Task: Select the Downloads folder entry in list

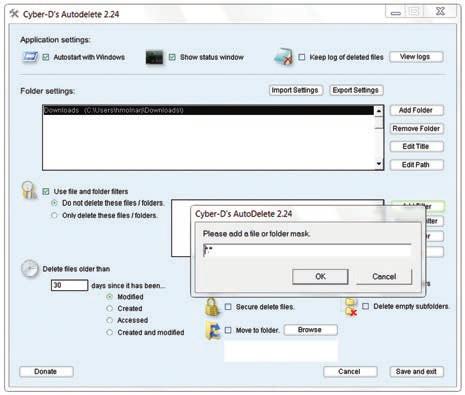Action: click(209, 110)
